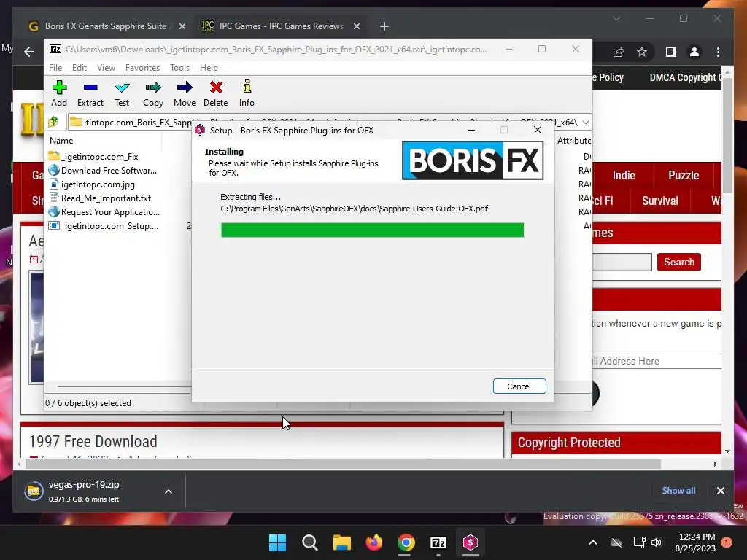Click the Chrome taskbar icon
The image size is (747, 560).
[406, 542]
